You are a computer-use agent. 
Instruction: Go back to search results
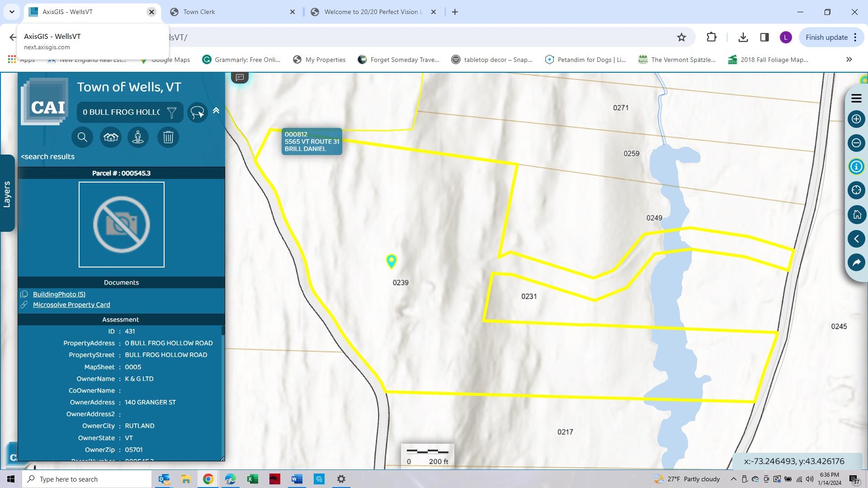click(47, 156)
